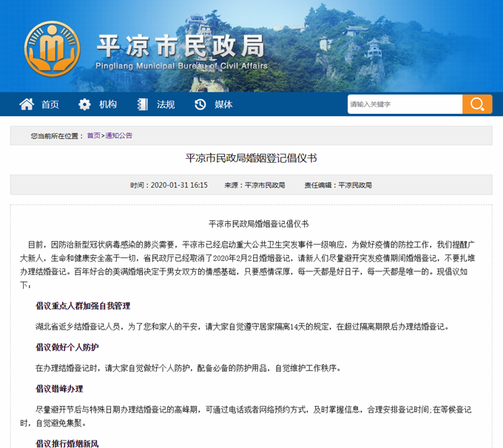Image resolution: width=503 pixels, height=448 pixels.
Task: Click the book icon beside 法规
Action: 143,104
